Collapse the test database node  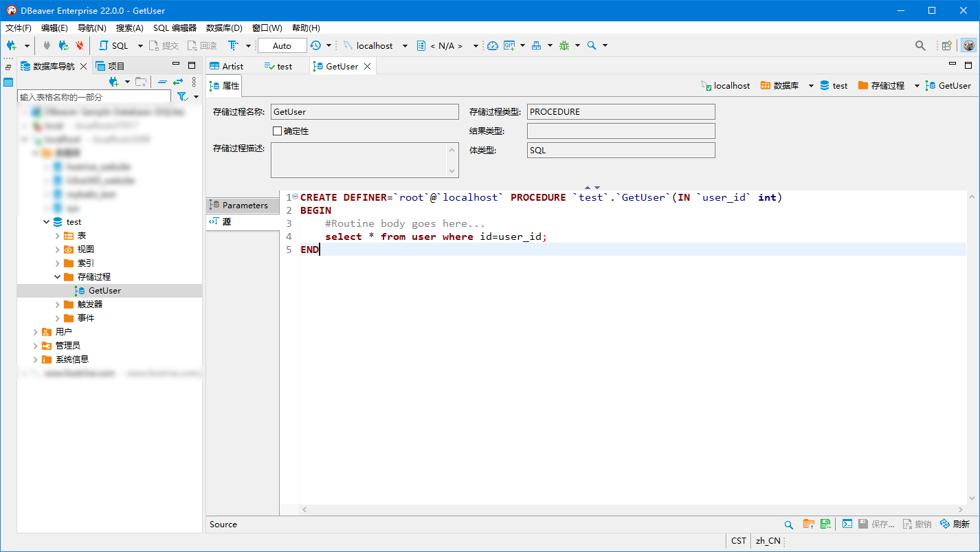point(47,222)
